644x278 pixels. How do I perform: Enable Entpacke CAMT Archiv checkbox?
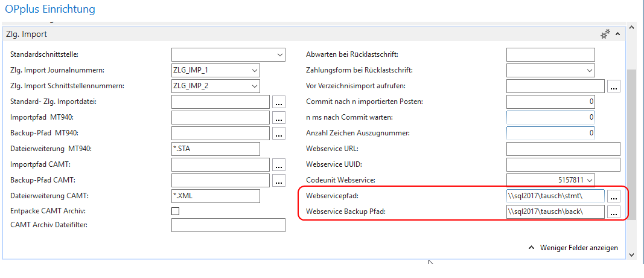pyautogui.click(x=176, y=212)
